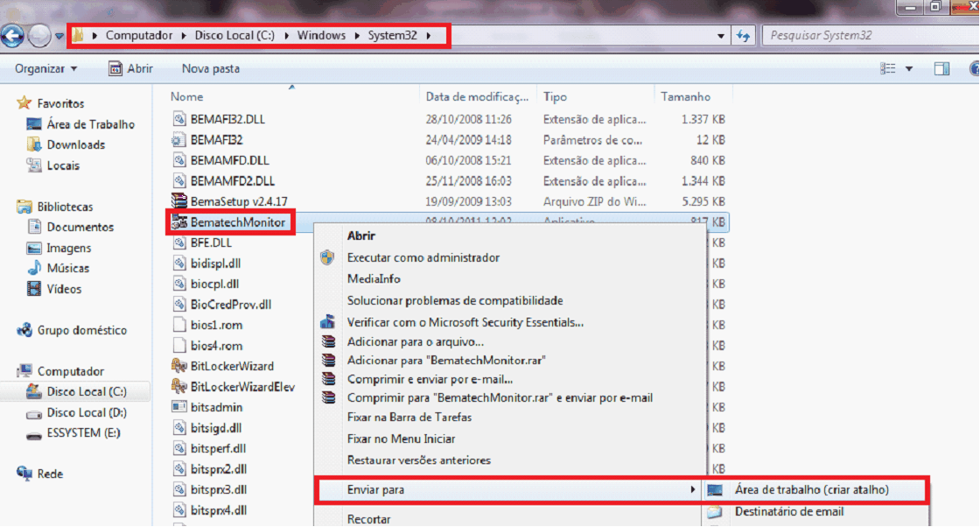Click the BemaSetup v2.4.17 archive icon

(178, 201)
